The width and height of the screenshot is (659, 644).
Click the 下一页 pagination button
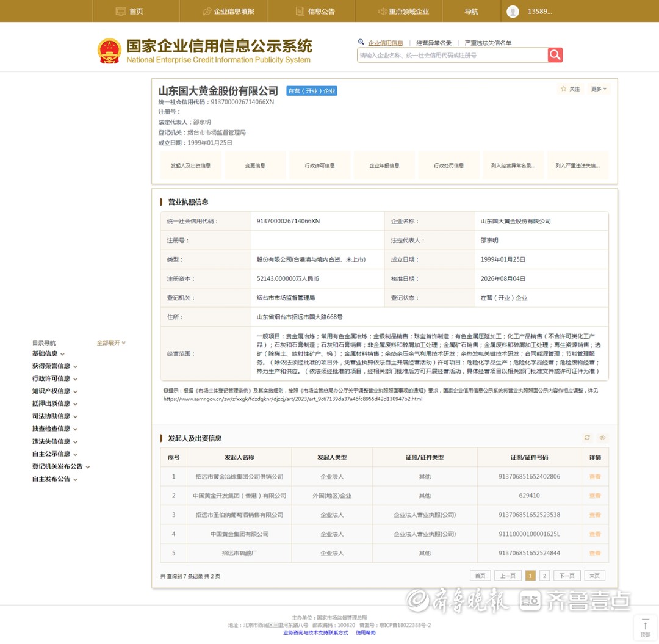567,576
